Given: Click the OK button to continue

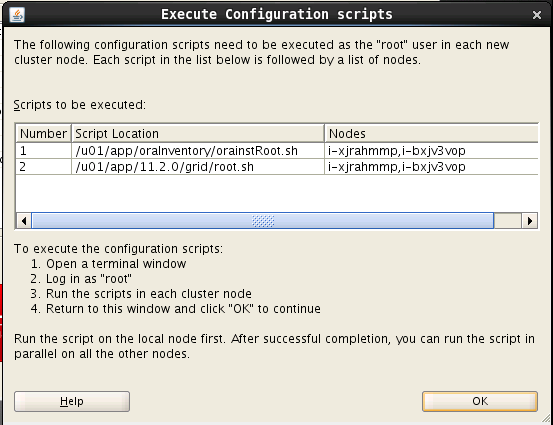Looking at the screenshot, I should (x=480, y=401).
